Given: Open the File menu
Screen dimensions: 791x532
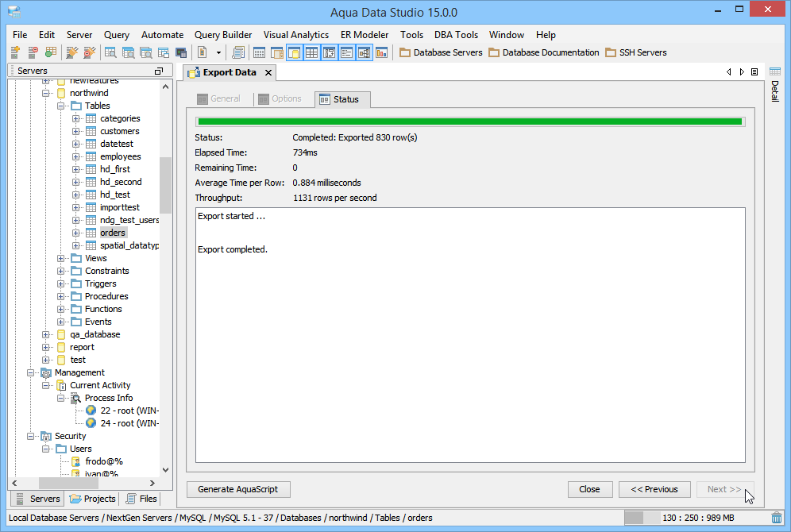Looking at the screenshot, I should (20, 35).
